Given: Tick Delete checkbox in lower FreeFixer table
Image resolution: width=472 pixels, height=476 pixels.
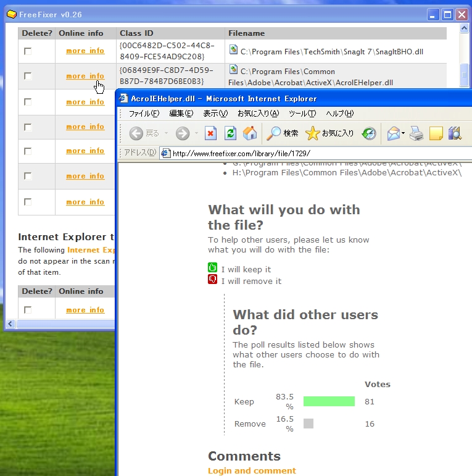Looking at the screenshot, I should click(x=28, y=310).
